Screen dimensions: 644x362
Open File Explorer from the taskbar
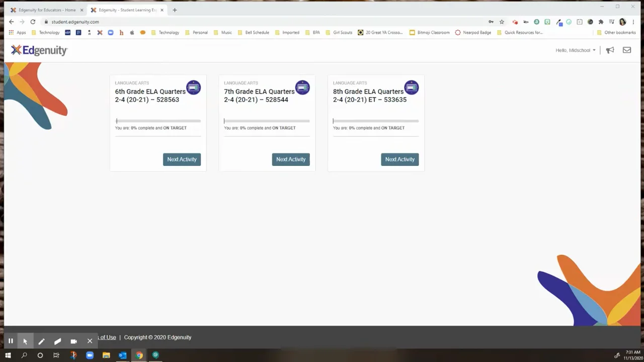[106, 355]
